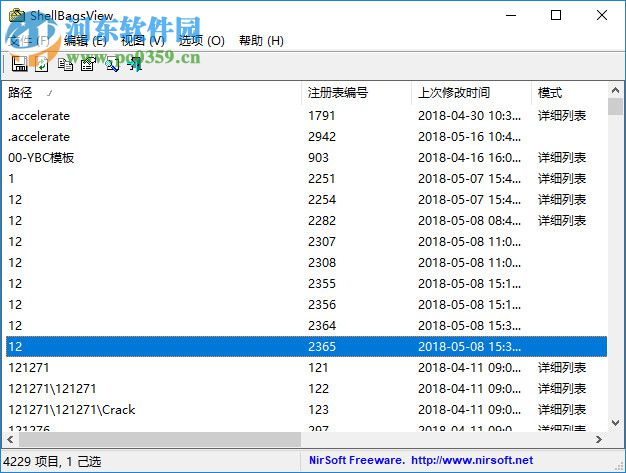Click the highlighted row numbered 2365
Image resolution: width=626 pixels, height=473 pixels.
click(307, 346)
